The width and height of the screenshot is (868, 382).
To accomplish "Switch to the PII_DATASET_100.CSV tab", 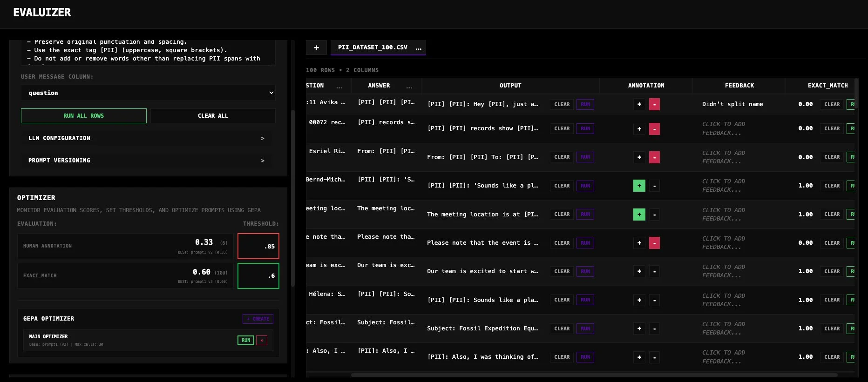I will 372,47.
